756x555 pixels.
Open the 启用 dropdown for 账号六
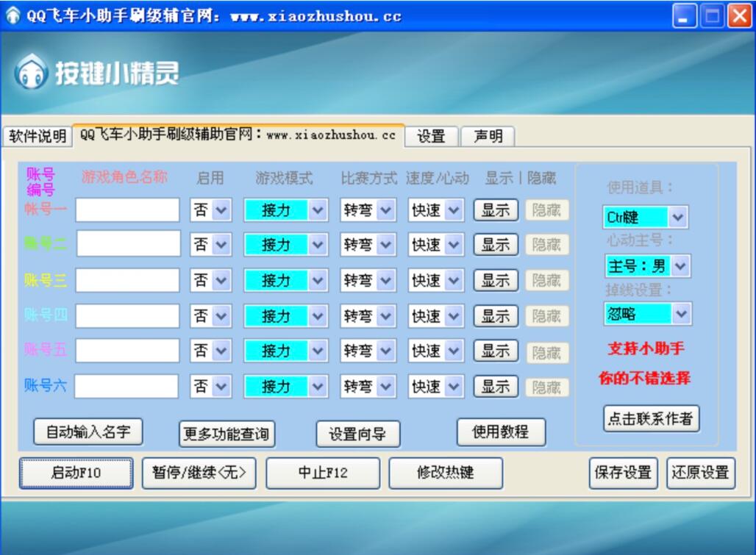[x=221, y=387]
